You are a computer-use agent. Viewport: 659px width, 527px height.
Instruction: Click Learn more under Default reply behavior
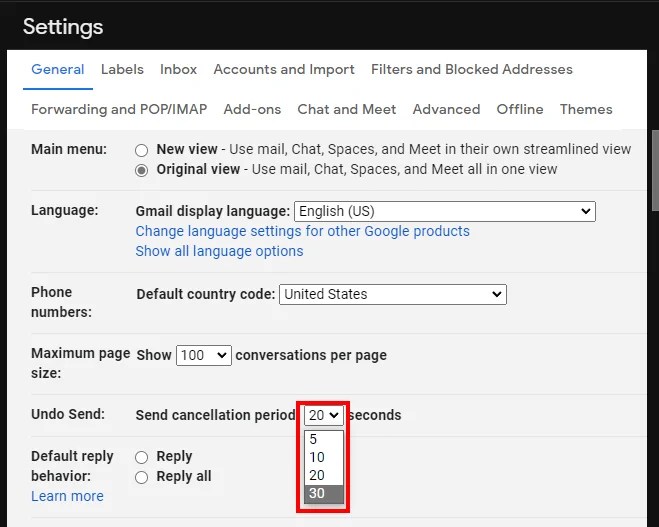pyautogui.click(x=67, y=496)
